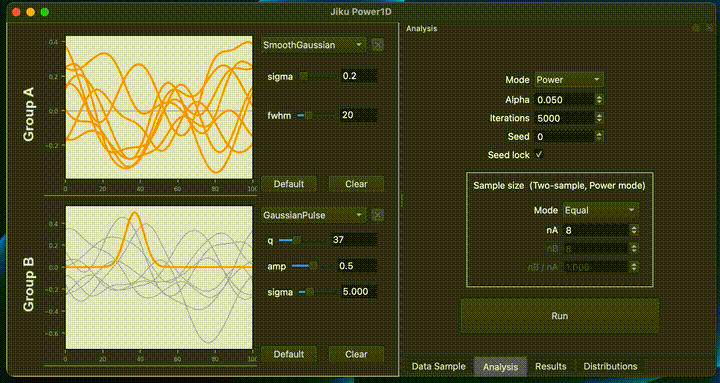Screen dimensions: 720x383
Task: Click the amp value field showing 0.5
Action: (x=357, y=265)
